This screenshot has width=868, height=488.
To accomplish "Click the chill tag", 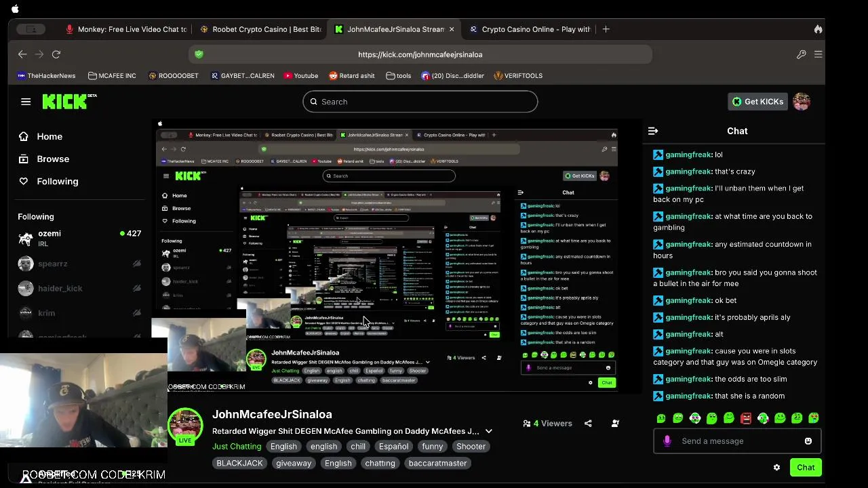I will [358, 447].
